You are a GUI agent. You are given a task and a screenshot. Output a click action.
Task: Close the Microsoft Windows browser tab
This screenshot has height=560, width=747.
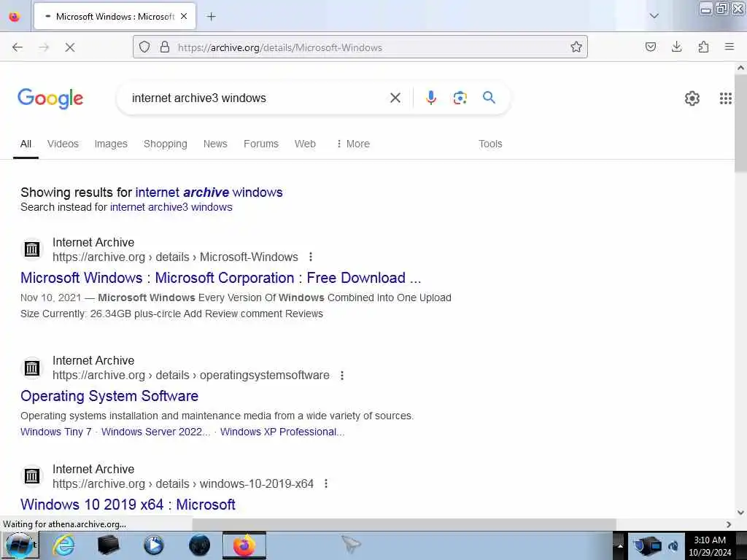184,16
